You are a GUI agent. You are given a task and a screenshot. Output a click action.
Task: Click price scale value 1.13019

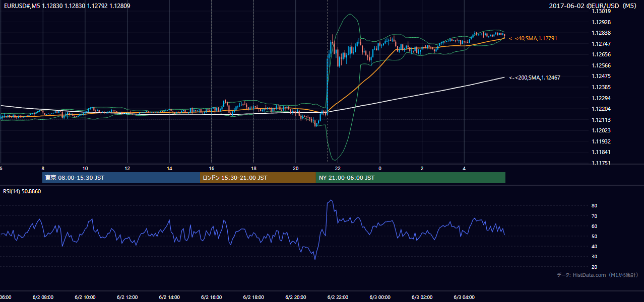click(x=601, y=11)
